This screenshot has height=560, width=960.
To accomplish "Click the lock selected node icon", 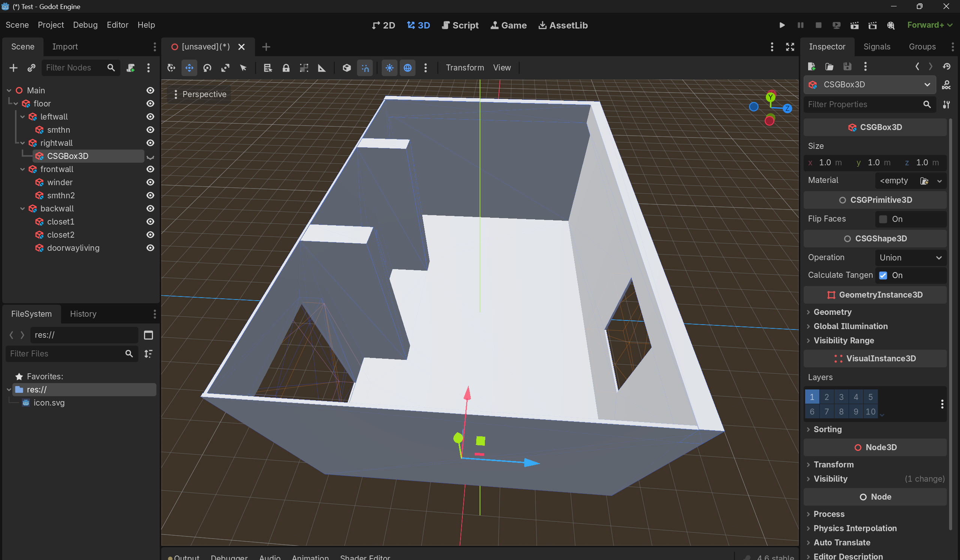I will click(286, 68).
